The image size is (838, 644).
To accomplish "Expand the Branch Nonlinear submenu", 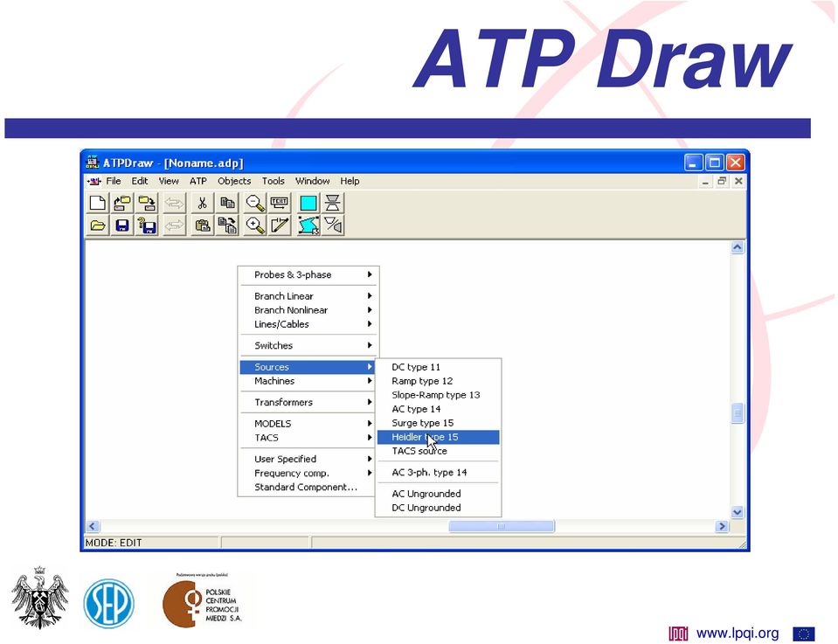I will tap(308, 310).
